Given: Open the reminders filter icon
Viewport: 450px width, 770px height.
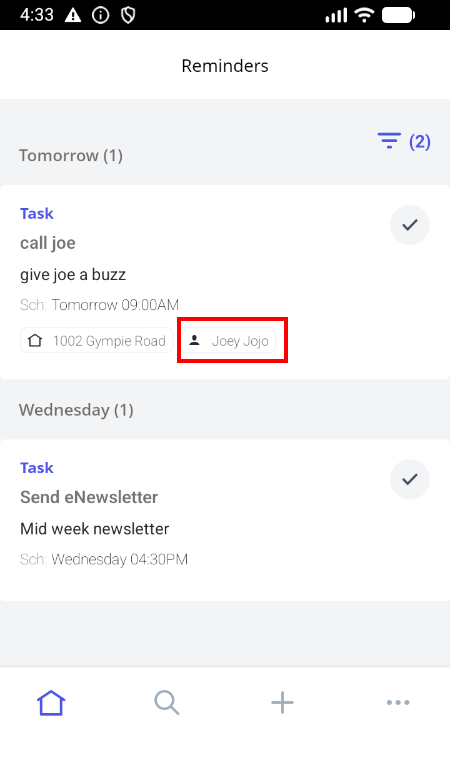Looking at the screenshot, I should coord(389,141).
